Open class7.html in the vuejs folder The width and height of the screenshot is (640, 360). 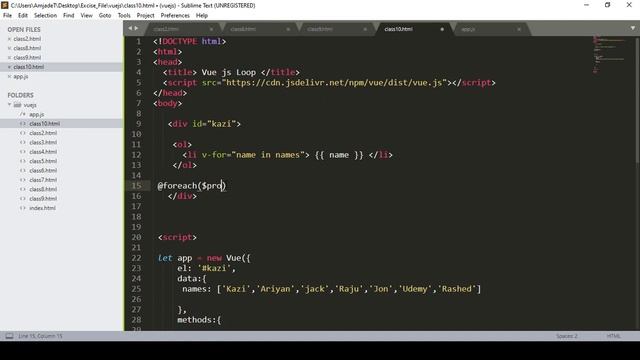[43, 180]
